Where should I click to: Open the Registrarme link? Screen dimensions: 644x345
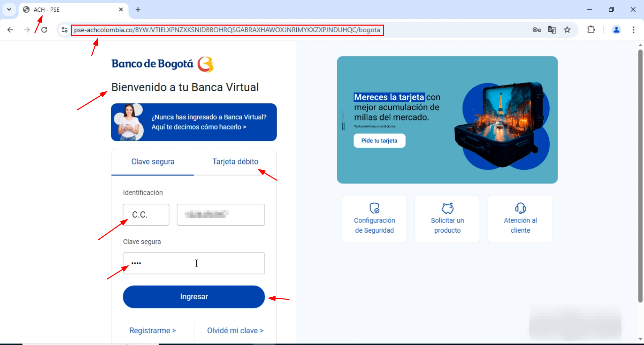coord(153,331)
